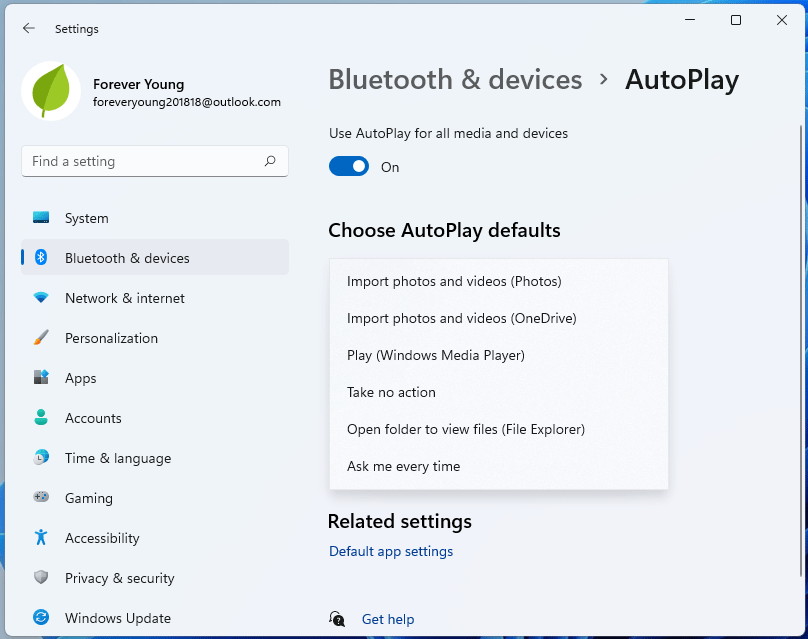Click the System monitor icon in sidebar
808x639 pixels.
[x=41, y=218]
